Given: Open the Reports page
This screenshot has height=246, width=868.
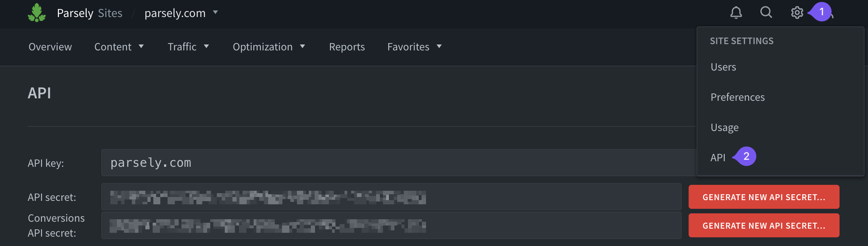Looking at the screenshot, I should [347, 47].
